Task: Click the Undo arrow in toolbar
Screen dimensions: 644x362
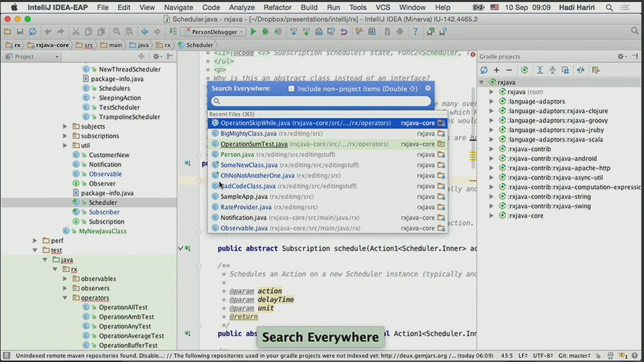Action: [x=48, y=31]
